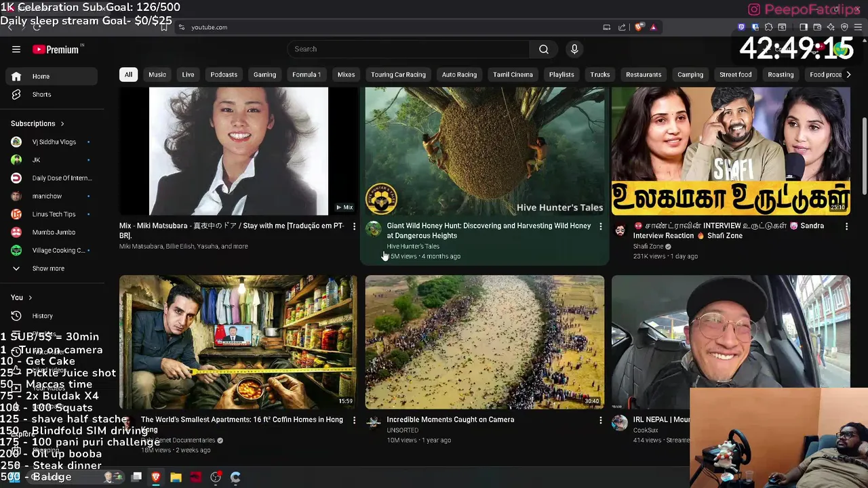868x488 pixels.
Task: Open options menu for Miki Matsubara mix
Action: pos(354,226)
